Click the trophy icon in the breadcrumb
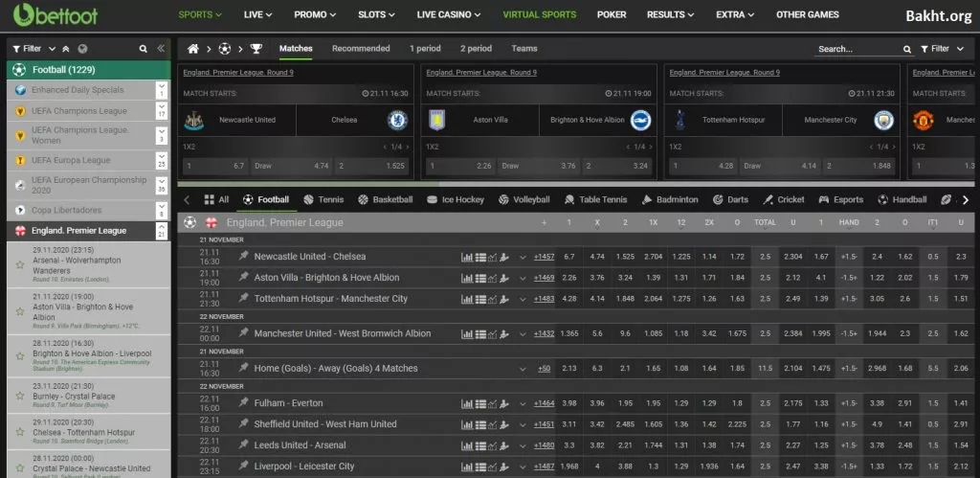This screenshot has width=980, height=478. tap(256, 49)
